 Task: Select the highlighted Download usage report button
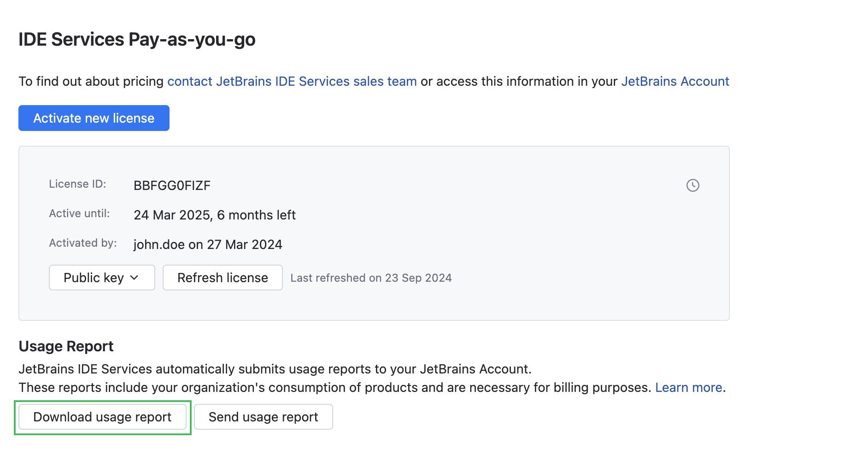tap(102, 416)
